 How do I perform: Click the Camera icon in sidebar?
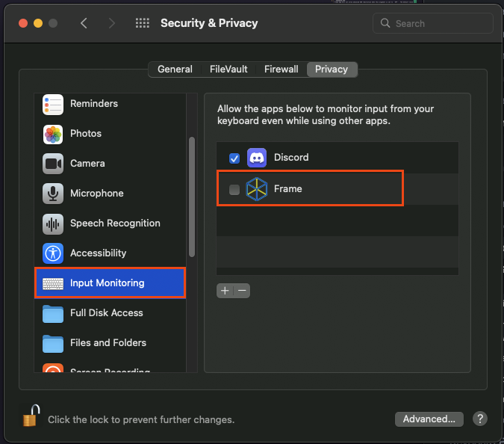[53, 164]
